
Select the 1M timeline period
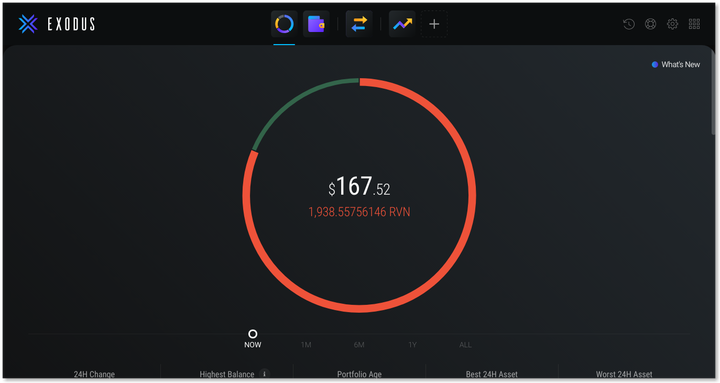pos(306,345)
